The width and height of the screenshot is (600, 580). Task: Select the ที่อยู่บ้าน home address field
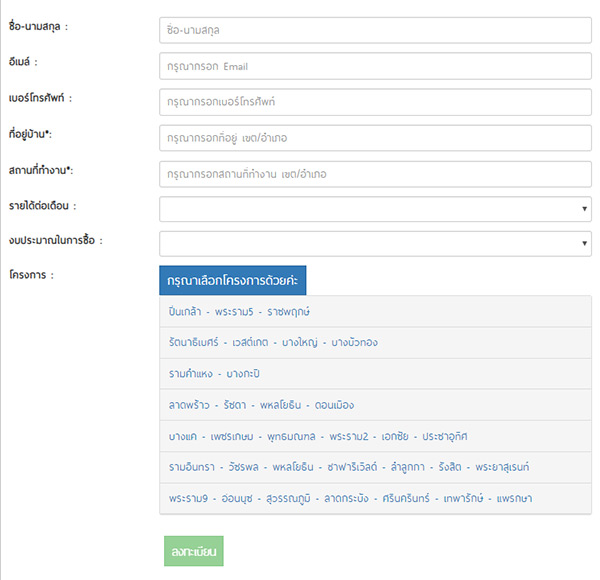[x=375, y=138]
